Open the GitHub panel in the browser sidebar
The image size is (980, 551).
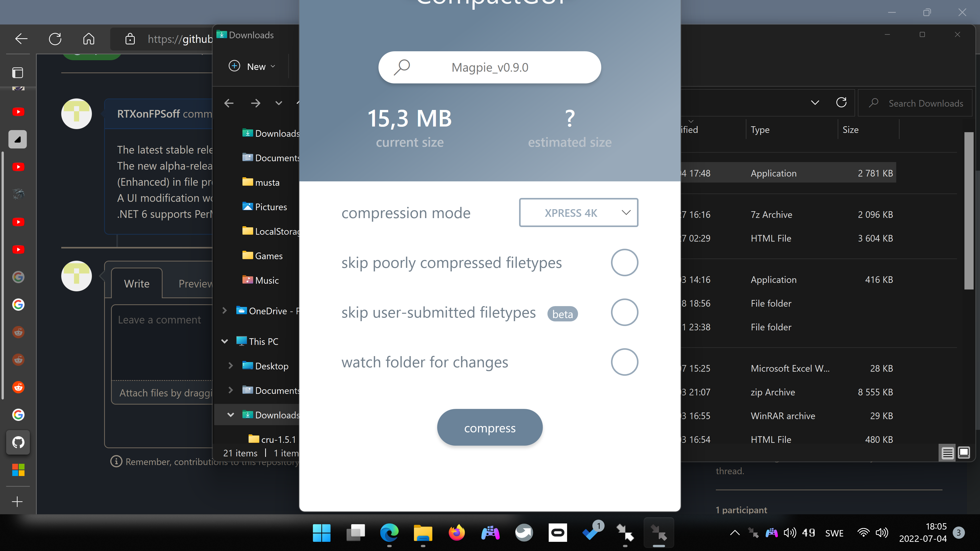pos(18,442)
